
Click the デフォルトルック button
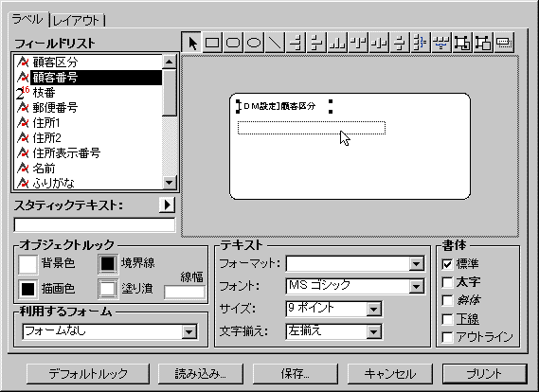[x=88, y=374]
